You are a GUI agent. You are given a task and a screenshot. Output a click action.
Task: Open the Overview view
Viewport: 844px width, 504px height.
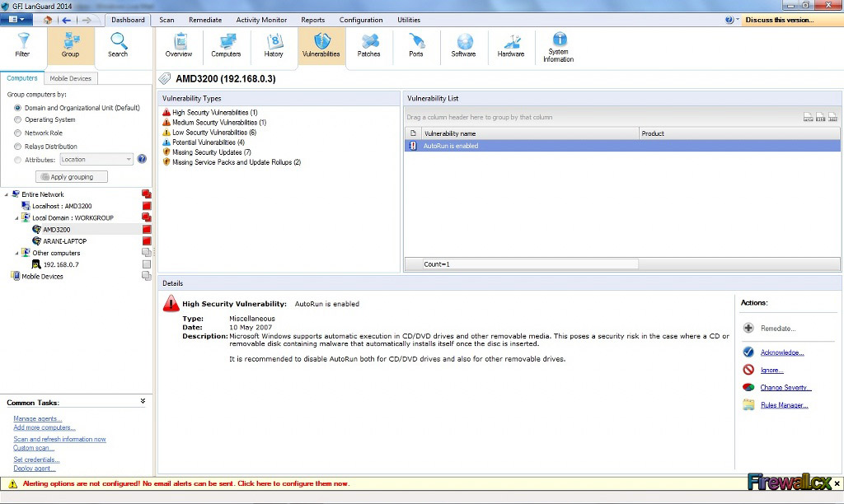179,45
